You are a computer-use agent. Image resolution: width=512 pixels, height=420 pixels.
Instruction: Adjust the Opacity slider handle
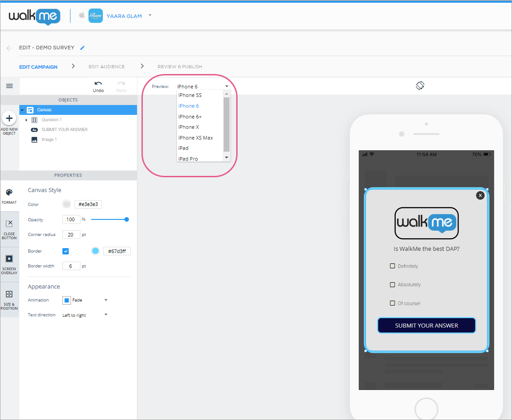[x=127, y=219]
